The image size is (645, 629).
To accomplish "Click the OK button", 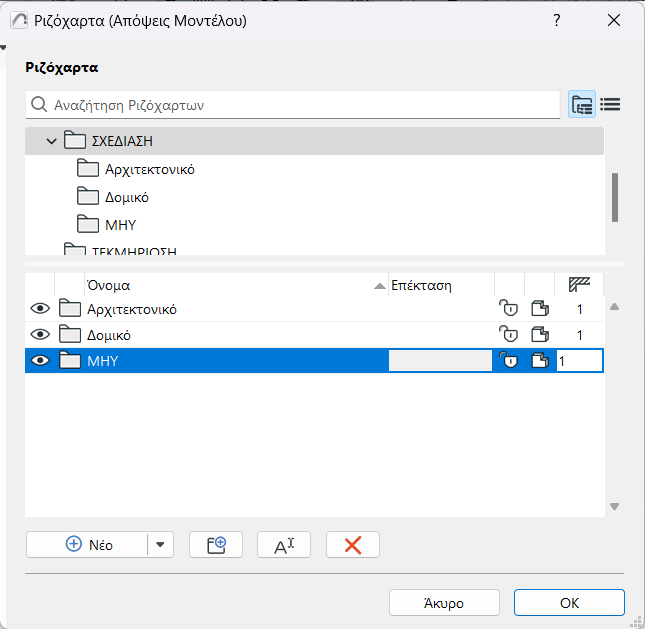I will click(569, 603).
